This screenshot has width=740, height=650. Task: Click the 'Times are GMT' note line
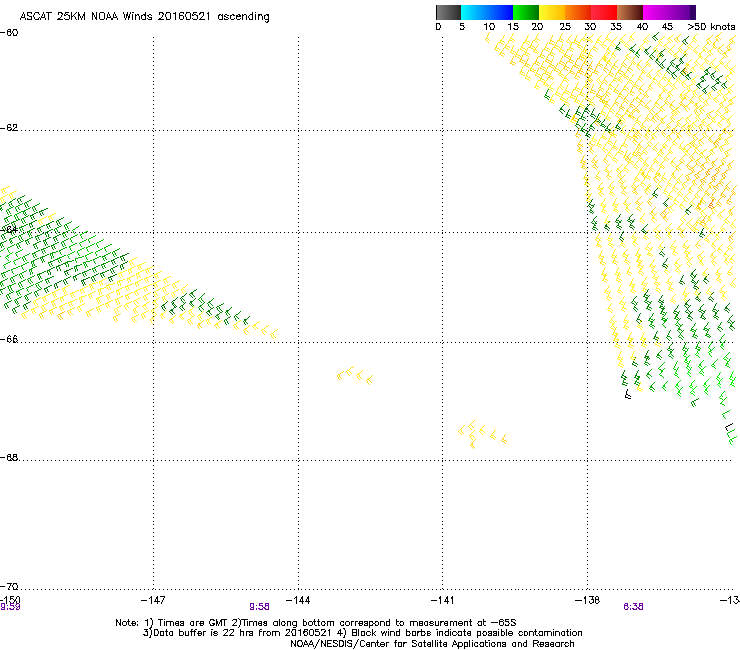point(316,623)
